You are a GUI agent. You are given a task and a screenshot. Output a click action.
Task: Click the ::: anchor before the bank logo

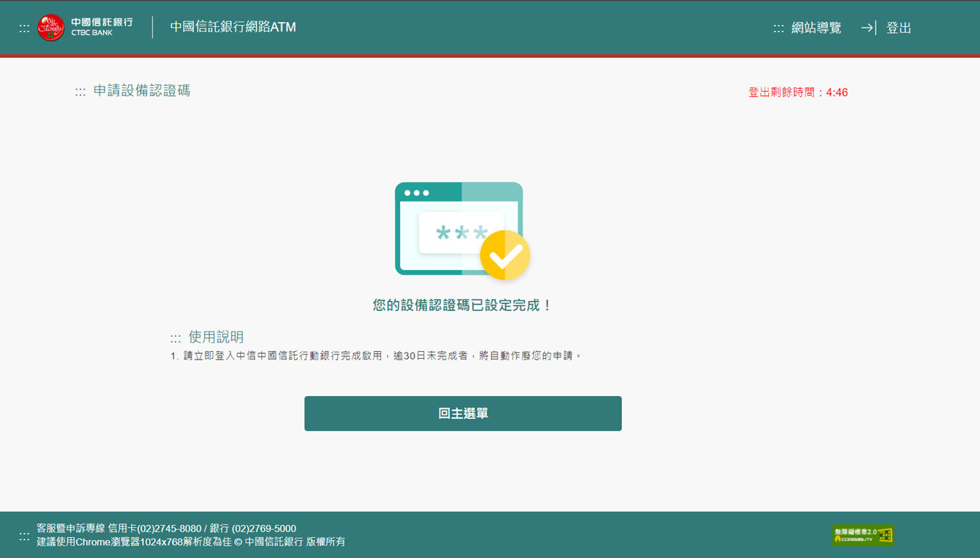point(24,29)
